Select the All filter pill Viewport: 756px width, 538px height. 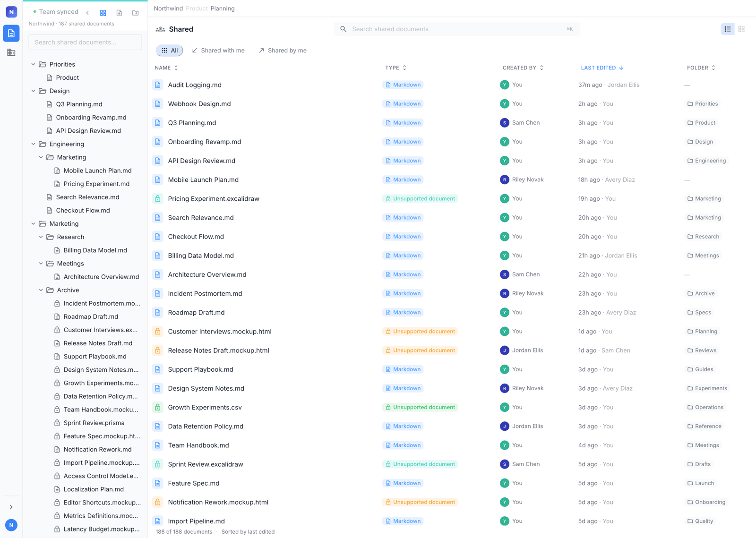[170, 51]
